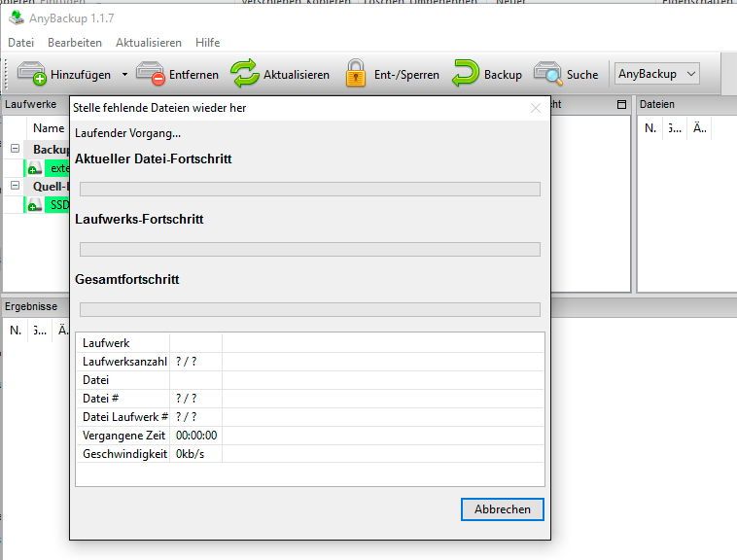Select the SSD source drive icon
737x560 pixels.
pos(35,205)
